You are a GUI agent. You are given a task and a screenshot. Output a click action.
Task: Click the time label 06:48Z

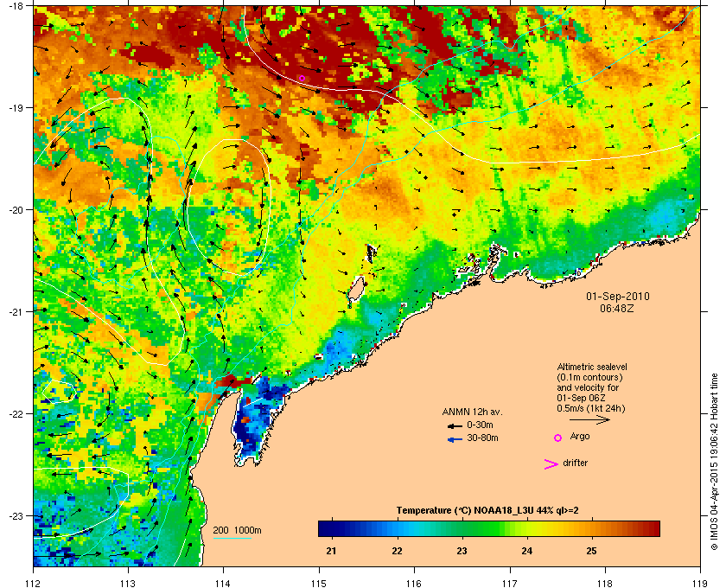617,308
